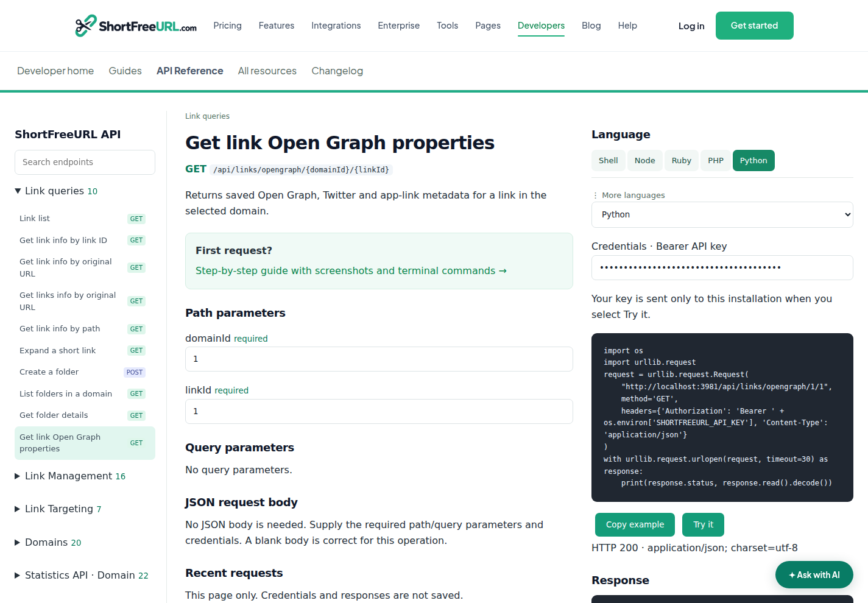868x603 pixels.
Task: Open the Help page
Action: click(627, 26)
